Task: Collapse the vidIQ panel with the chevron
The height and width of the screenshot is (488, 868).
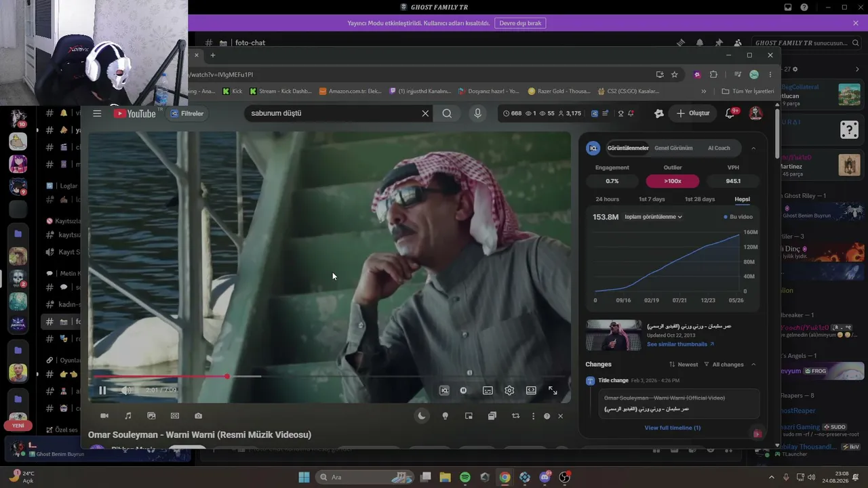Action: (753, 148)
